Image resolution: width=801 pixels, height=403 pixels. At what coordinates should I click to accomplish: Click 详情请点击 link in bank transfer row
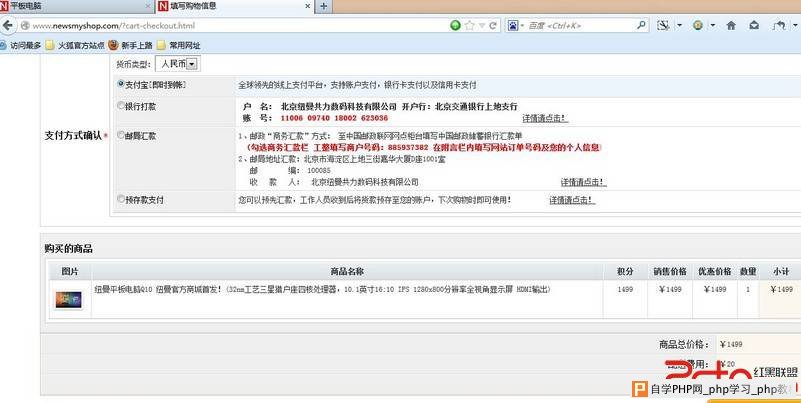tap(545, 118)
